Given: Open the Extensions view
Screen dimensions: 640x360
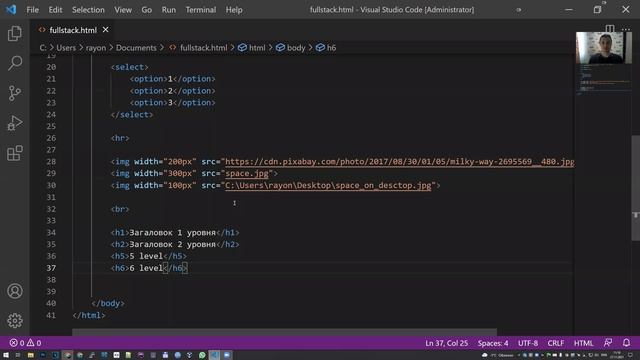Looking at the screenshot, I should (15, 153).
